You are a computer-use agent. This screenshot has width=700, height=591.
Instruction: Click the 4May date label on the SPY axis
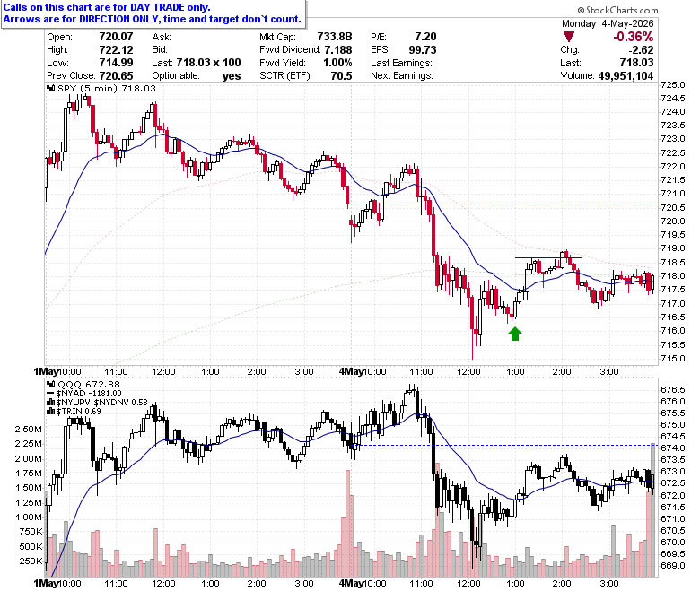tap(350, 371)
